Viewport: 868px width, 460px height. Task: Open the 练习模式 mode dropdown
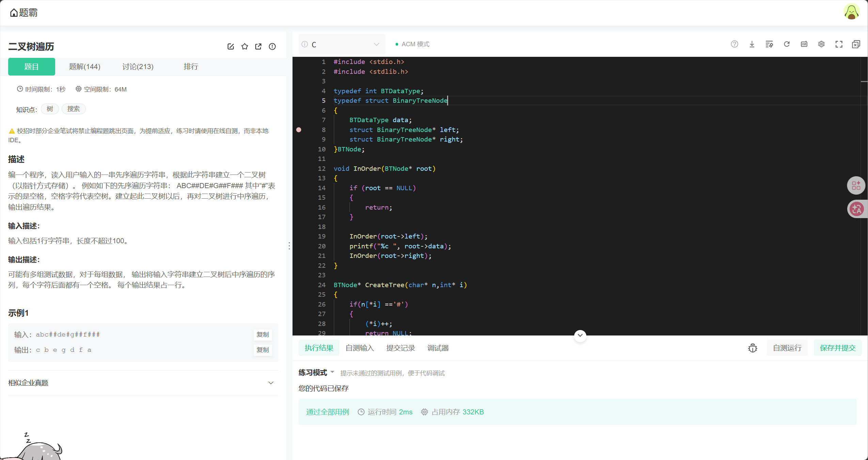click(316, 373)
